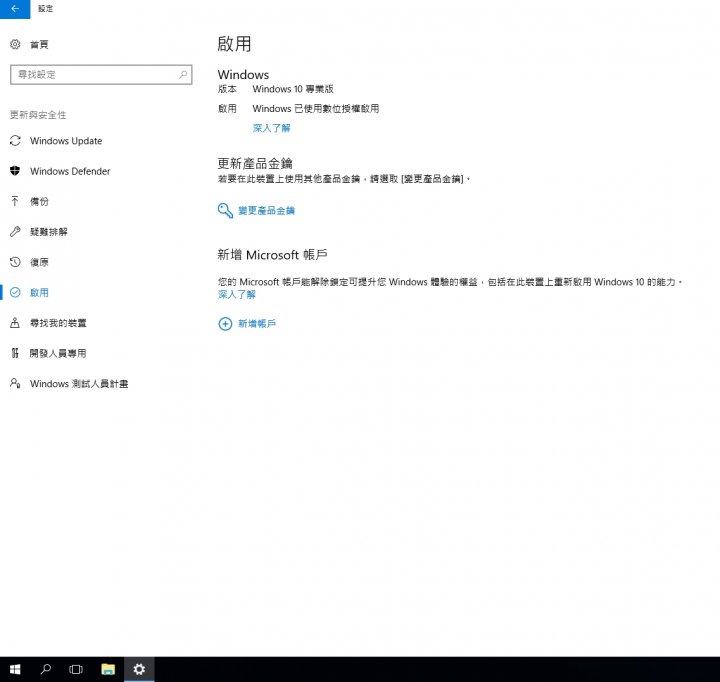Screen dimensions: 720x682
Task: Click the 啟用 activation checkmark icon
Action: (x=15, y=292)
